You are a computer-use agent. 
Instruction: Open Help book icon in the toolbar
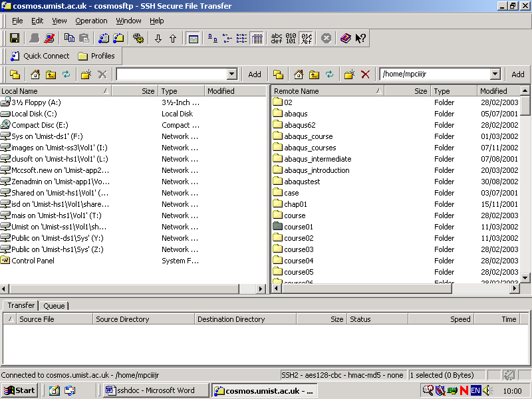click(345, 39)
